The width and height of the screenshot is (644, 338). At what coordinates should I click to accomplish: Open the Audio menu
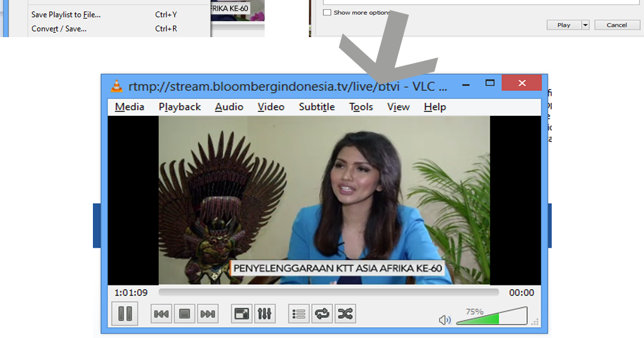click(229, 107)
